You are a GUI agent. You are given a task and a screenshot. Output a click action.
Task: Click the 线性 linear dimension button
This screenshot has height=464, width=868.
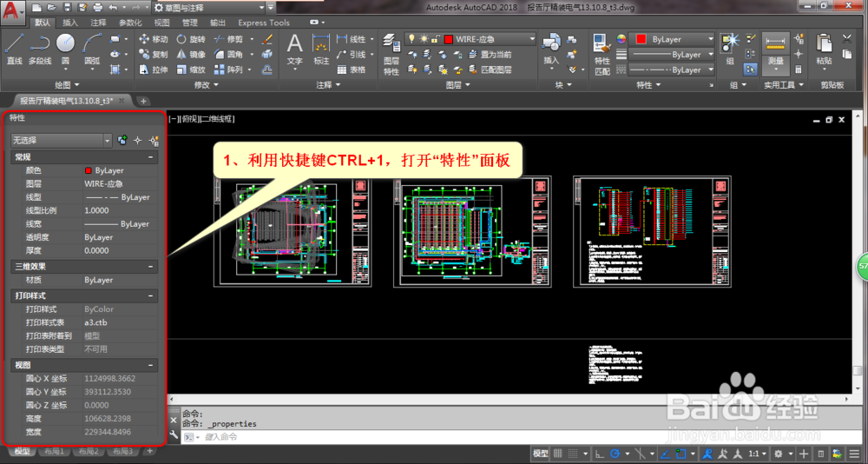352,39
